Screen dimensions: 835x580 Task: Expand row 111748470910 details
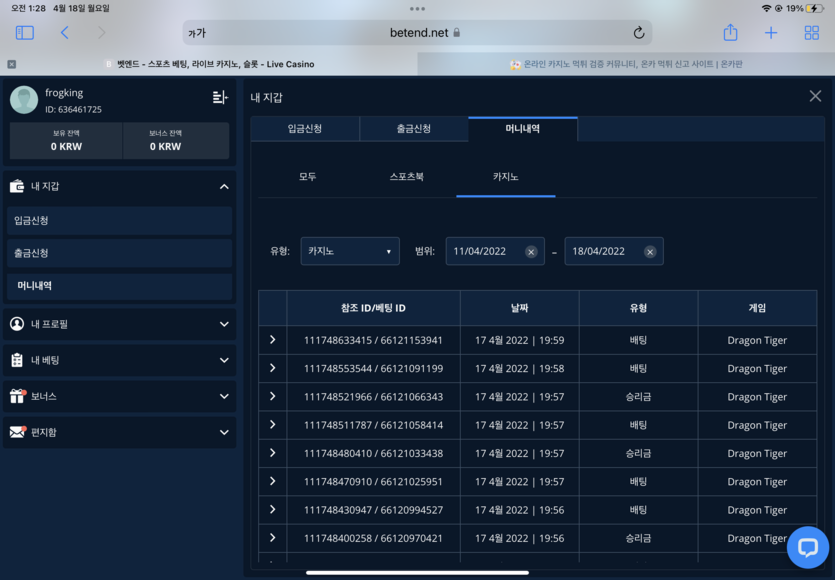coord(272,481)
